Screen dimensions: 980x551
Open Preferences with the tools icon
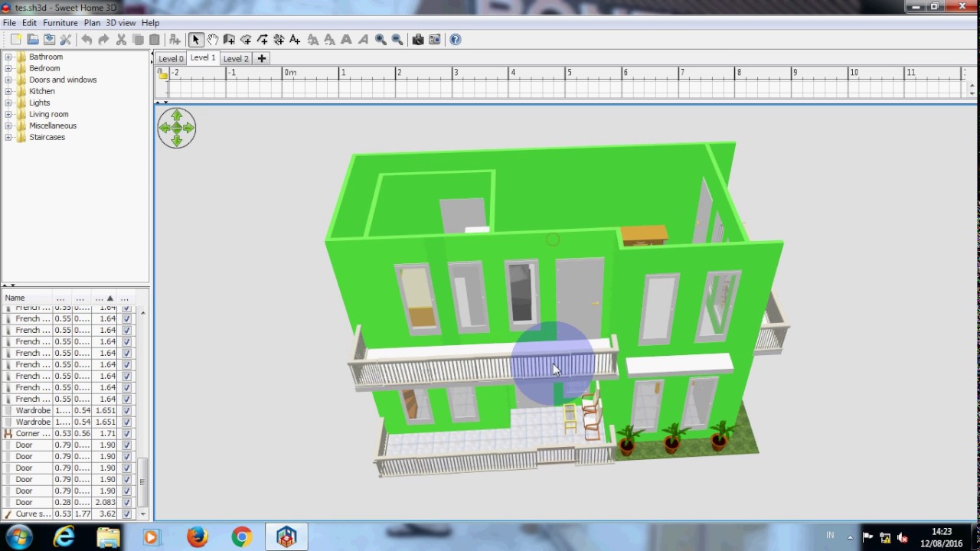pyautogui.click(x=66, y=40)
